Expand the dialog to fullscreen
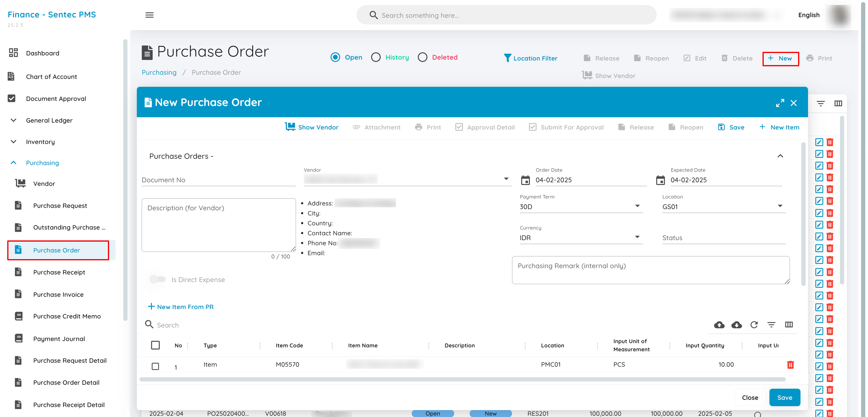 [780, 103]
